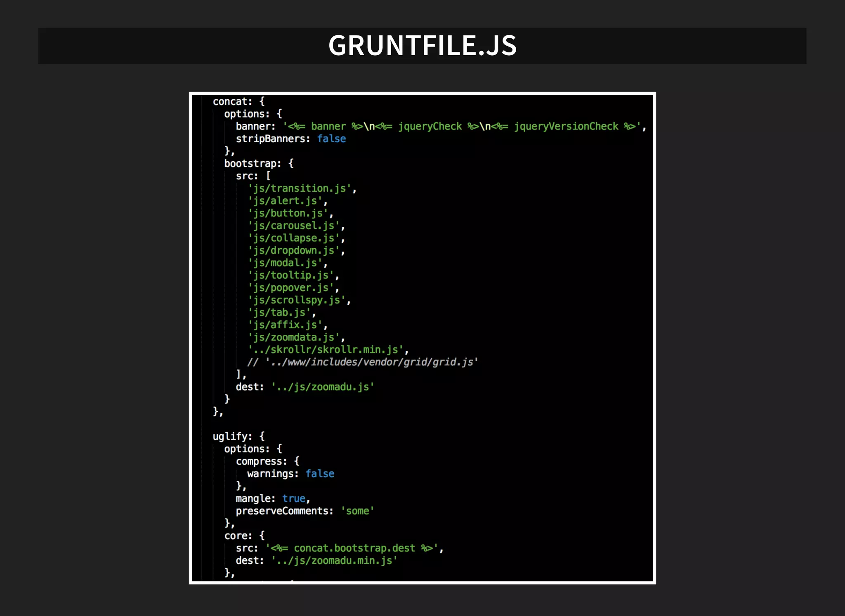Click dest '../js/zoomadu.js' line
The width and height of the screenshot is (845, 616).
coord(305,387)
